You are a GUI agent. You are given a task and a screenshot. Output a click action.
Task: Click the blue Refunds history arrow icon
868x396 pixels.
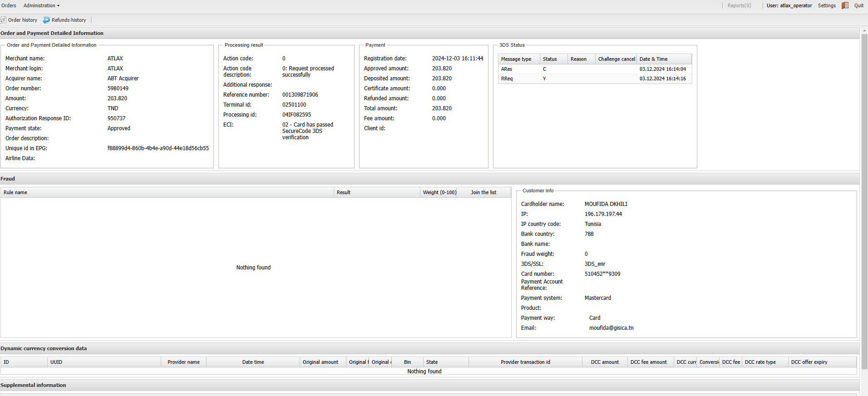point(46,20)
